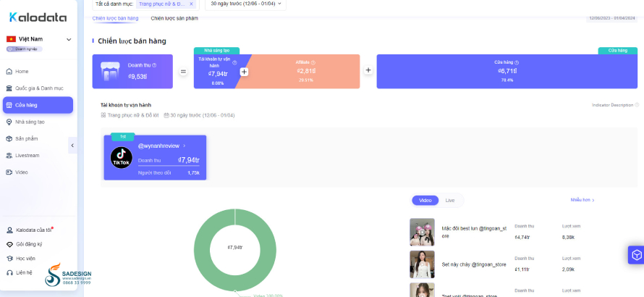Expand the Việt Nam country dropdown
This screenshot has width=644, height=297.
(69, 40)
